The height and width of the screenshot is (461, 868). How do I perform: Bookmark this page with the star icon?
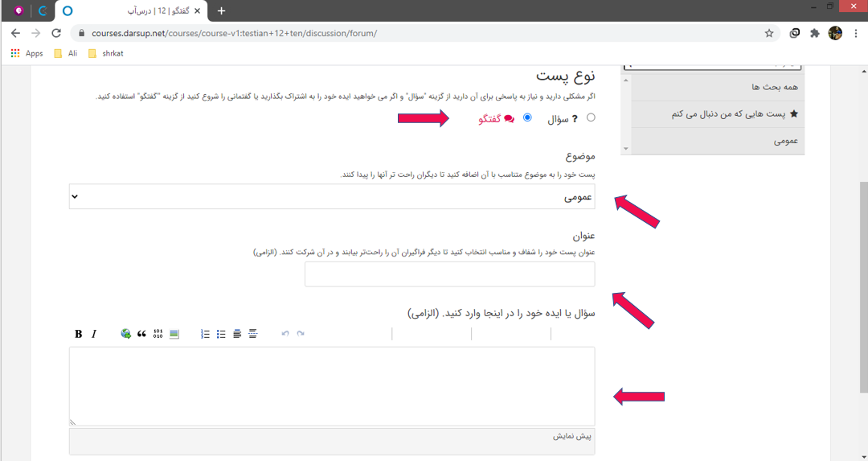tap(769, 33)
